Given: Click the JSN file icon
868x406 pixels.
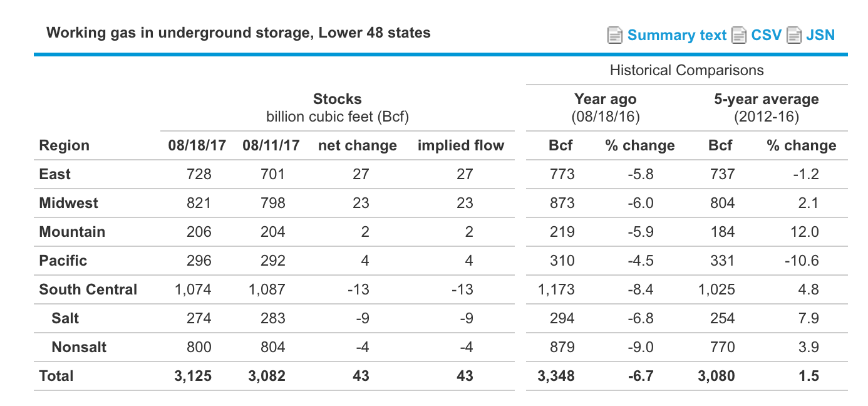Looking at the screenshot, I should point(794,35).
